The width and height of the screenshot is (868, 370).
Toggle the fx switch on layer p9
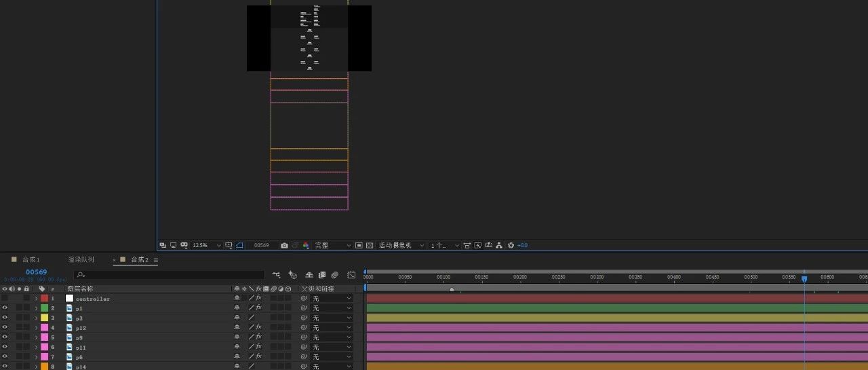(x=258, y=337)
